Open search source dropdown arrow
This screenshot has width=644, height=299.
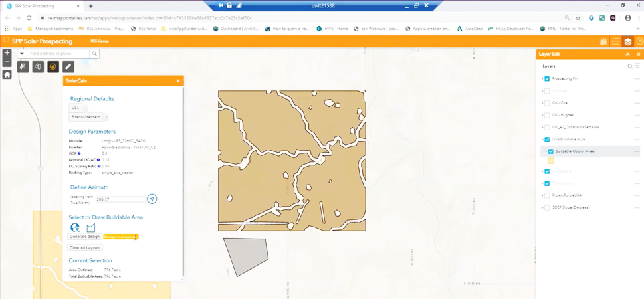22,54
